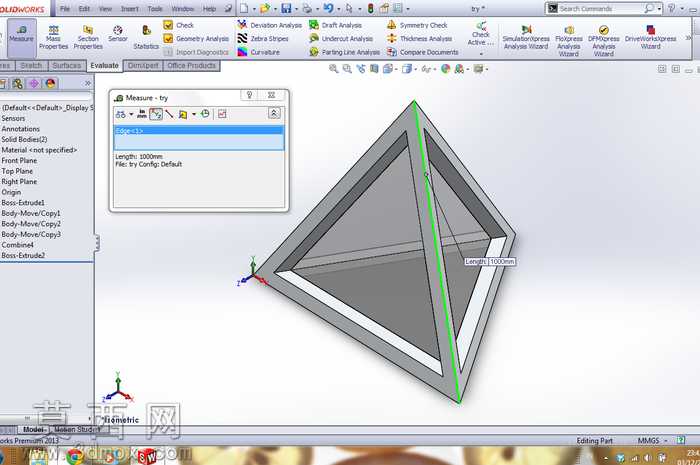The height and width of the screenshot is (465, 700).
Task: Toggle Parting Line Analysis
Action: pos(344,52)
